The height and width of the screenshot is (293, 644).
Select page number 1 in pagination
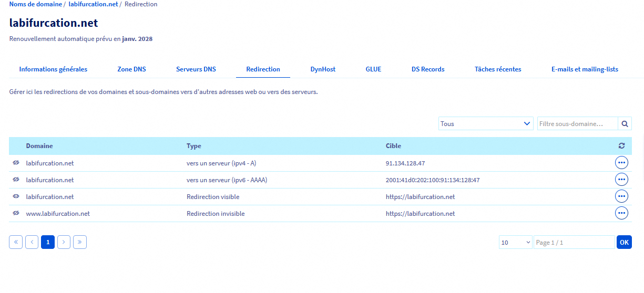tap(48, 242)
